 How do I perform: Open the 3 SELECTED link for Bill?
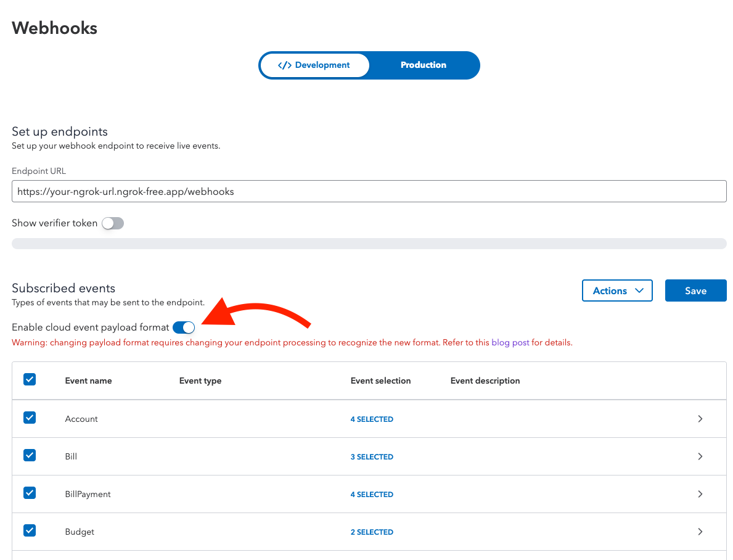click(x=372, y=456)
